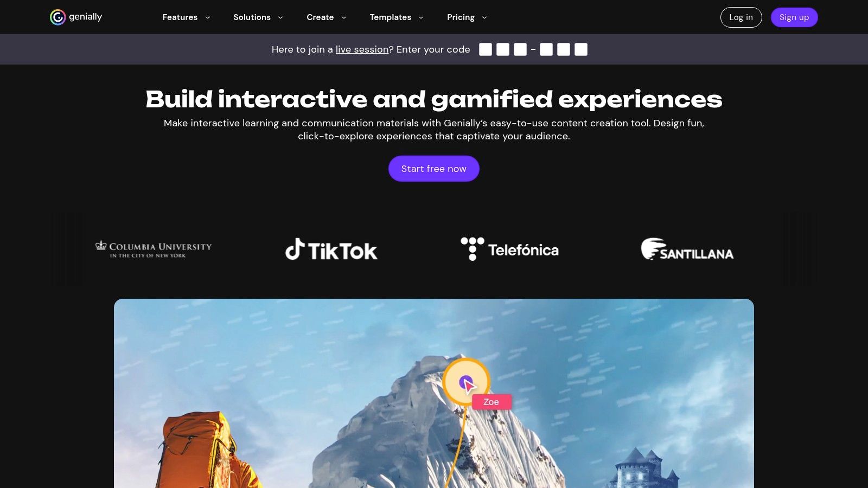Open the Create menu
868x488 pixels.
point(327,17)
